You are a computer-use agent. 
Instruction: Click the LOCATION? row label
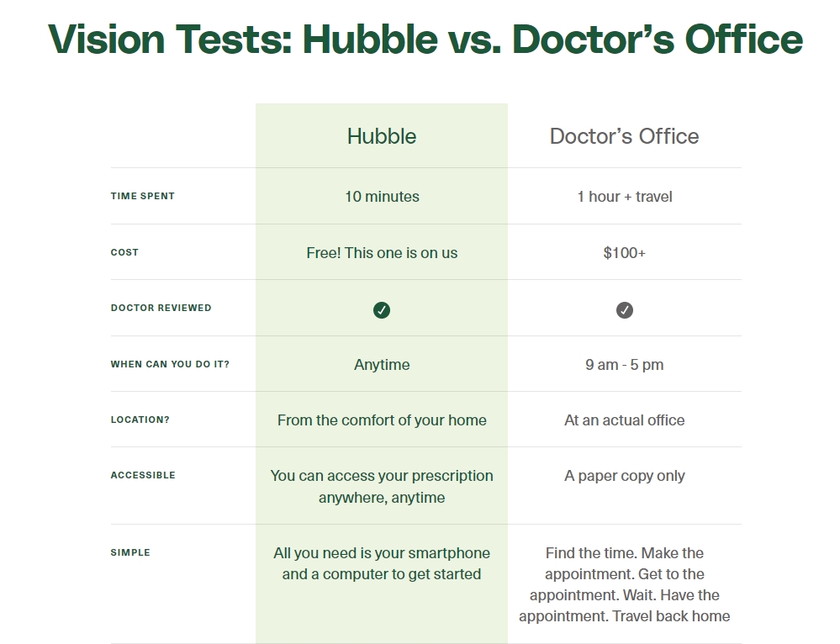tap(140, 420)
